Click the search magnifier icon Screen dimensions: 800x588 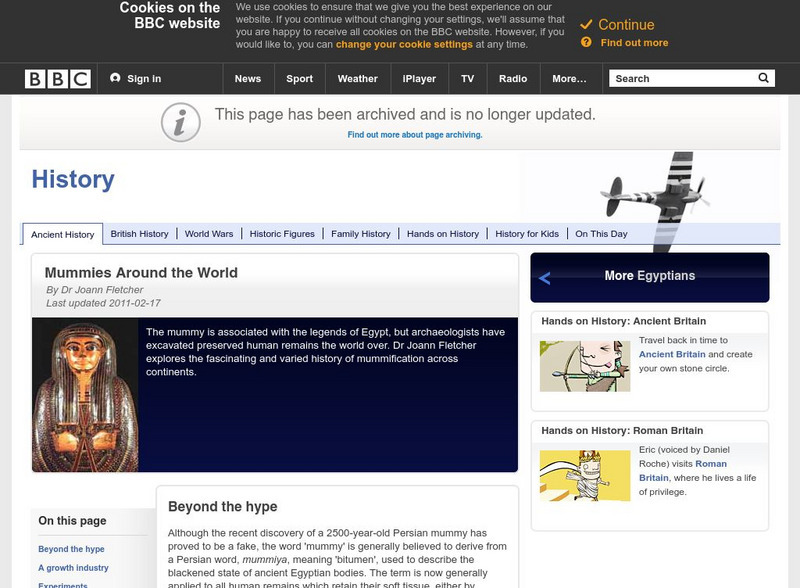point(763,78)
